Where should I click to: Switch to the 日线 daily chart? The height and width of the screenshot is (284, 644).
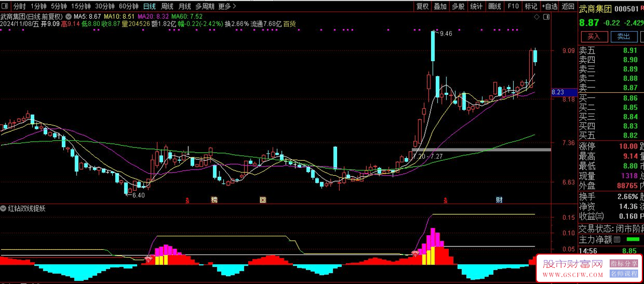pos(149,6)
